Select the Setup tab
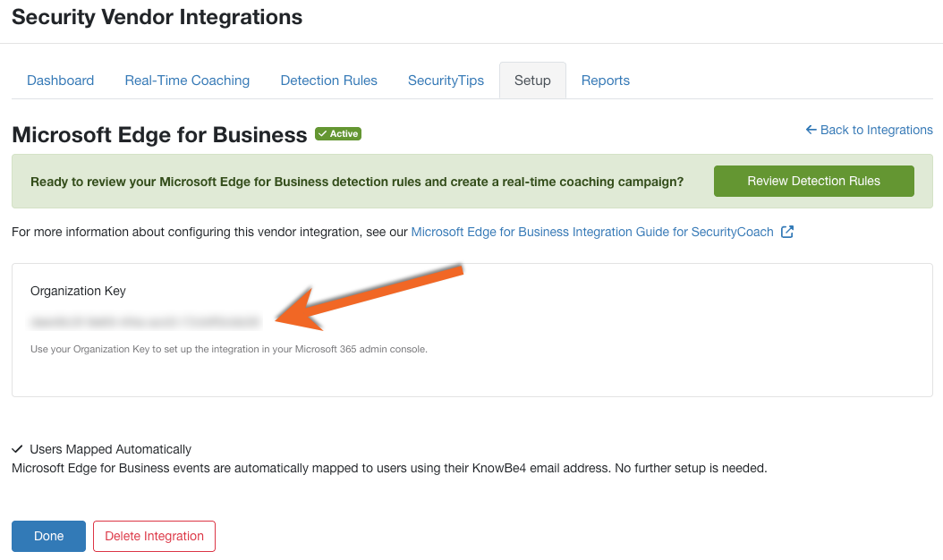 point(532,81)
